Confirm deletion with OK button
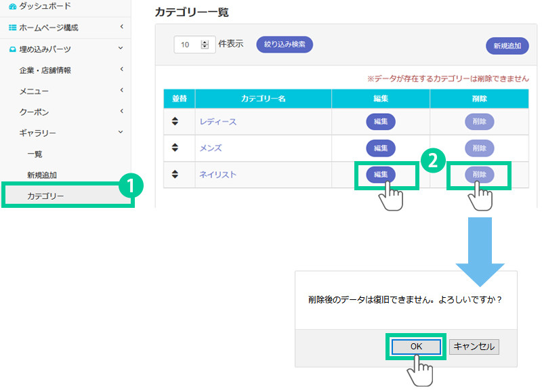The width and height of the screenshot is (542, 392). pos(416,346)
